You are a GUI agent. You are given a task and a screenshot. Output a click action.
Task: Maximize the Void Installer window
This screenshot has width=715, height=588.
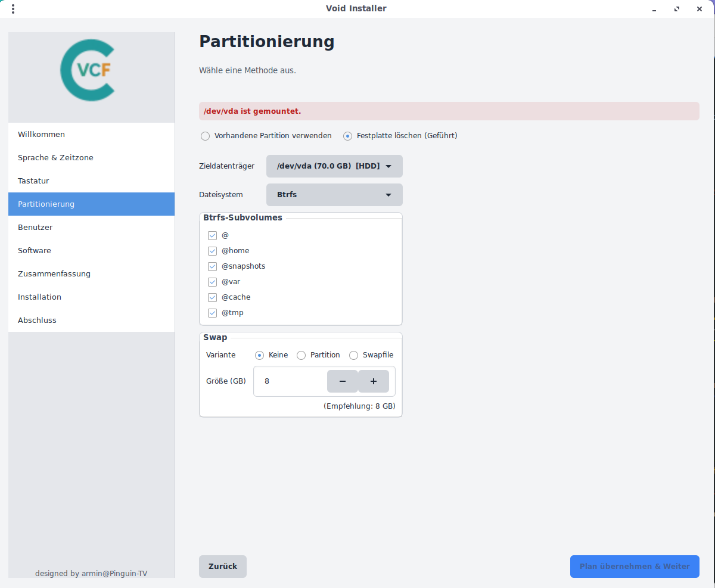tap(677, 9)
